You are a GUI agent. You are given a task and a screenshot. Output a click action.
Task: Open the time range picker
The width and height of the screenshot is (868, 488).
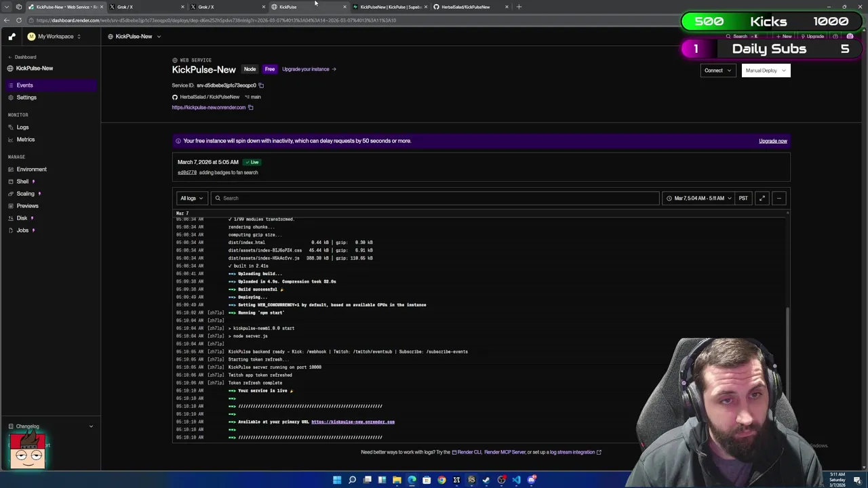(699, 199)
